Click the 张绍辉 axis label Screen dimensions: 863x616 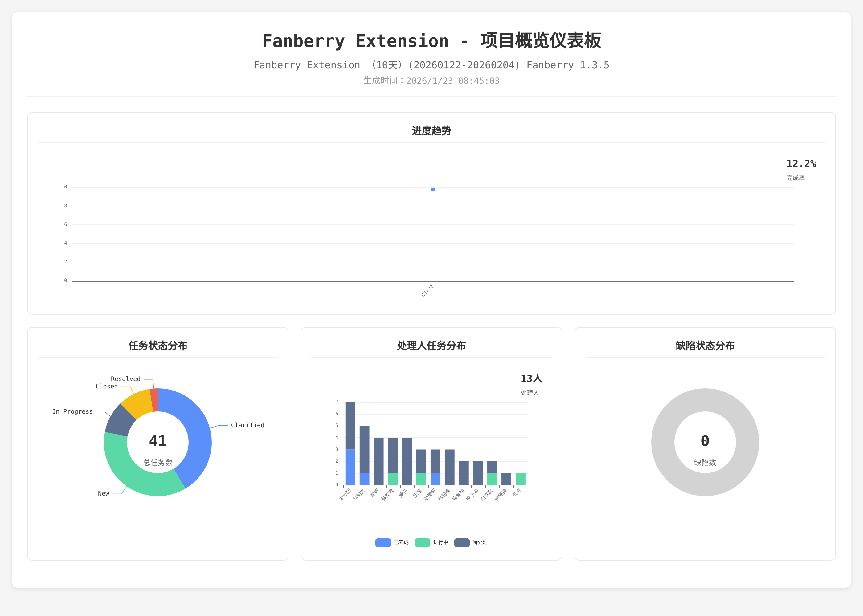430,495
